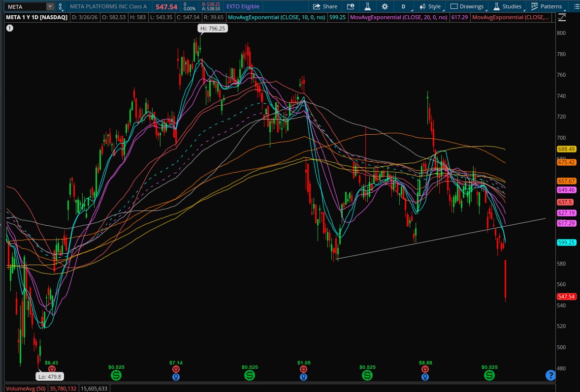Click the 599.25 value in study header
This screenshot has width=580, height=392.
click(337, 17)
